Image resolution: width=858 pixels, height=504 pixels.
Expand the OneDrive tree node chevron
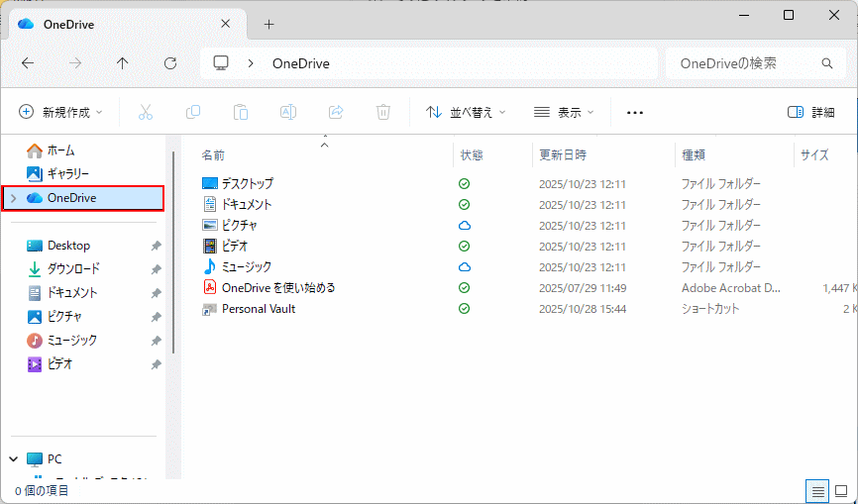[x=14, y=198]
